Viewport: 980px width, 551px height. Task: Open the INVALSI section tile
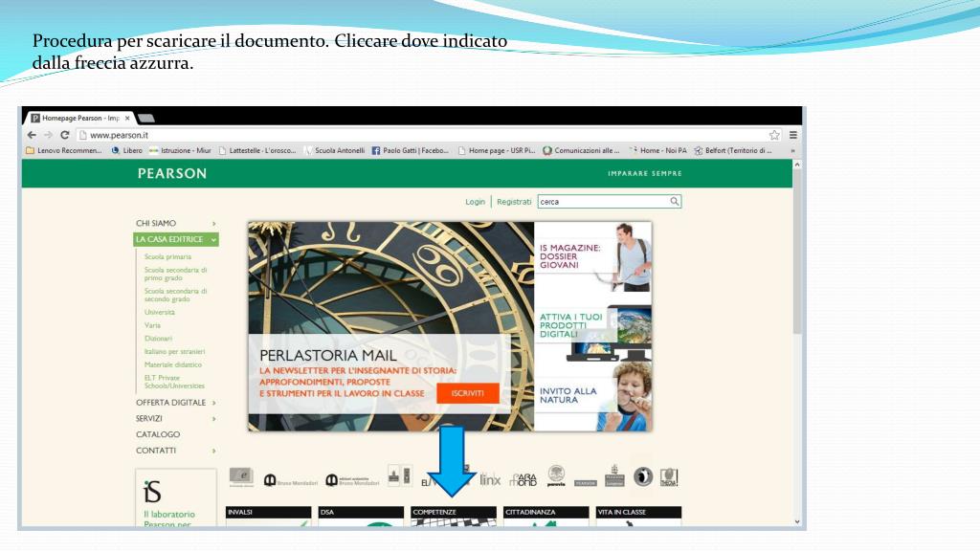(268, 516)
